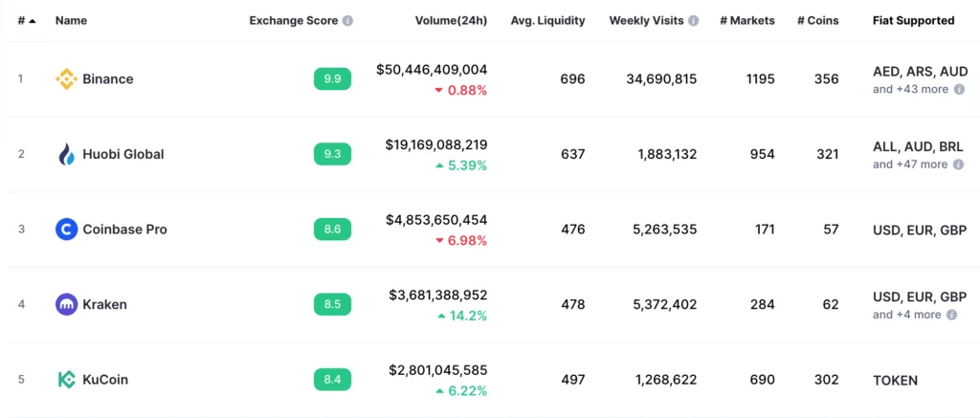The width and height of the screenshot is (980, 418).
Task: Show info for Kraken +4 more fiats
Action: click(x=952, y=315)
